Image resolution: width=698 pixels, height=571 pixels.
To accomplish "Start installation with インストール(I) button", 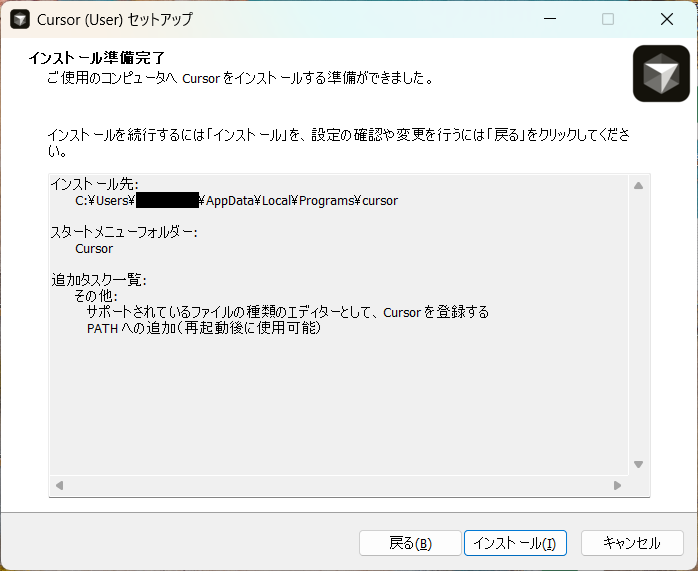I will [x=515, y=543].
